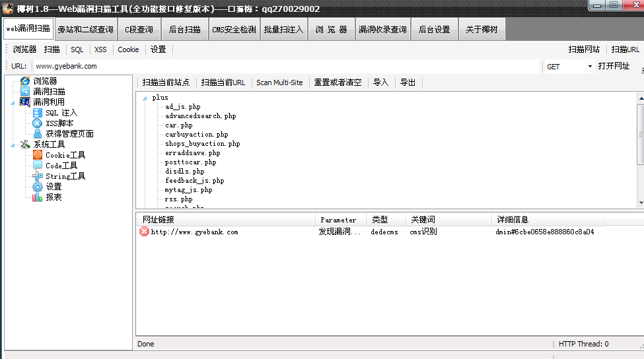Collapse the plus folder node
The image size is (644, 359).
[x=145, y=98]
